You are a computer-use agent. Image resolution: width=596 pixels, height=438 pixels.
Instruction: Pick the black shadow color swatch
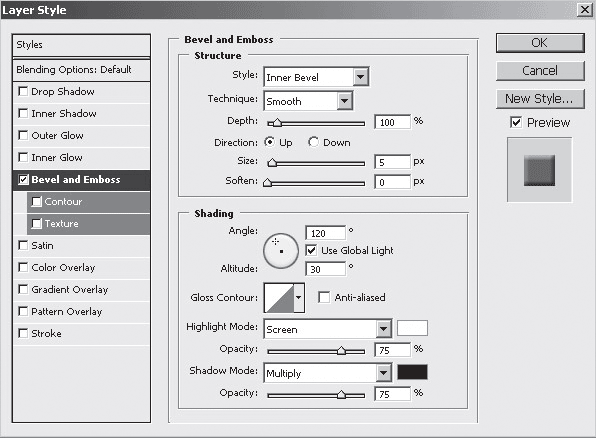412,372
